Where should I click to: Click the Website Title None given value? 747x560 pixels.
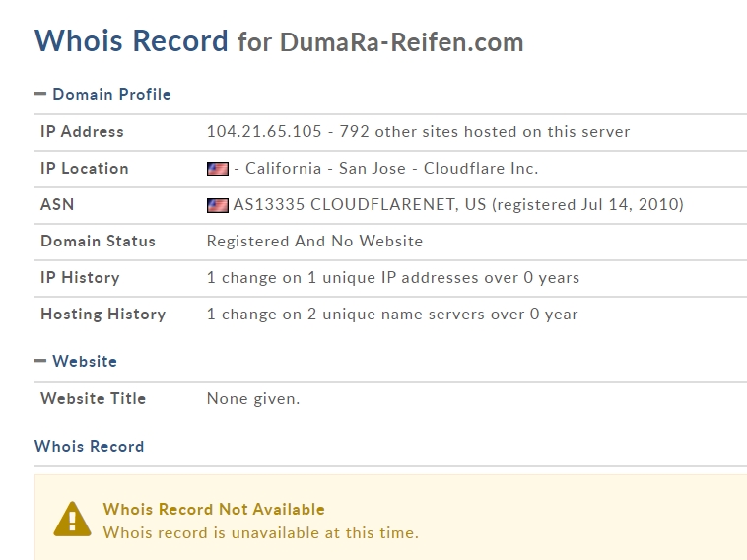[253, 399]
